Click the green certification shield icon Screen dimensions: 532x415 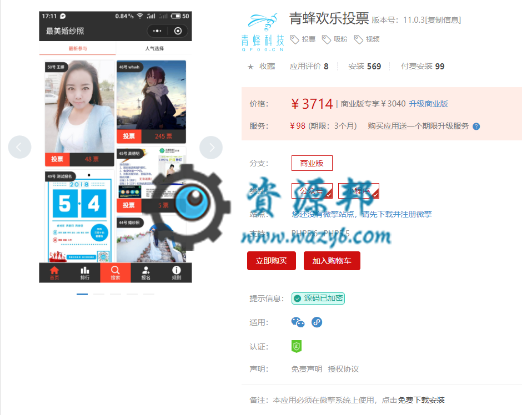pos(296,347)
